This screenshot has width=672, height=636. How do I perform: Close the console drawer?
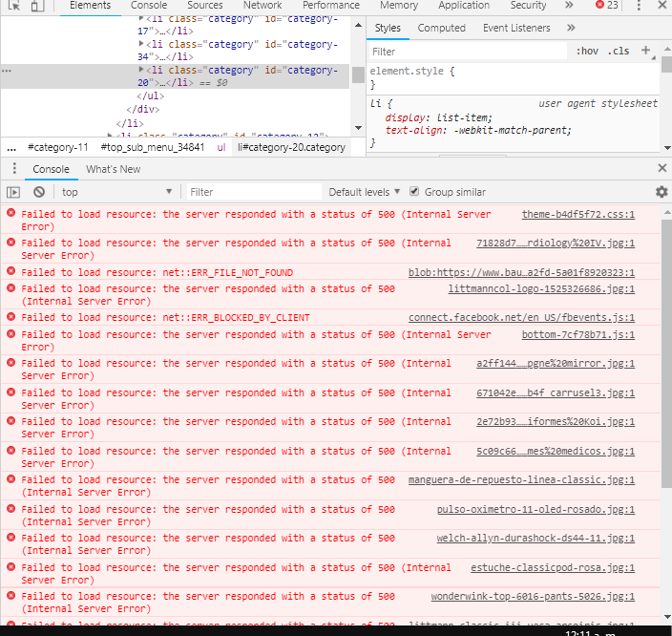tap(662, 168)
